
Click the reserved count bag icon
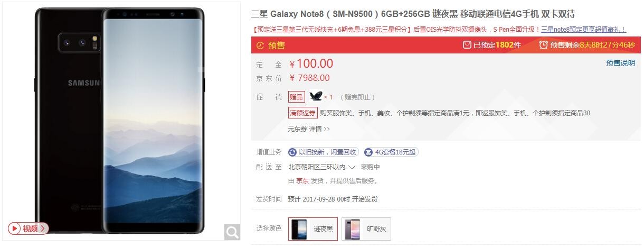point(467,45)
